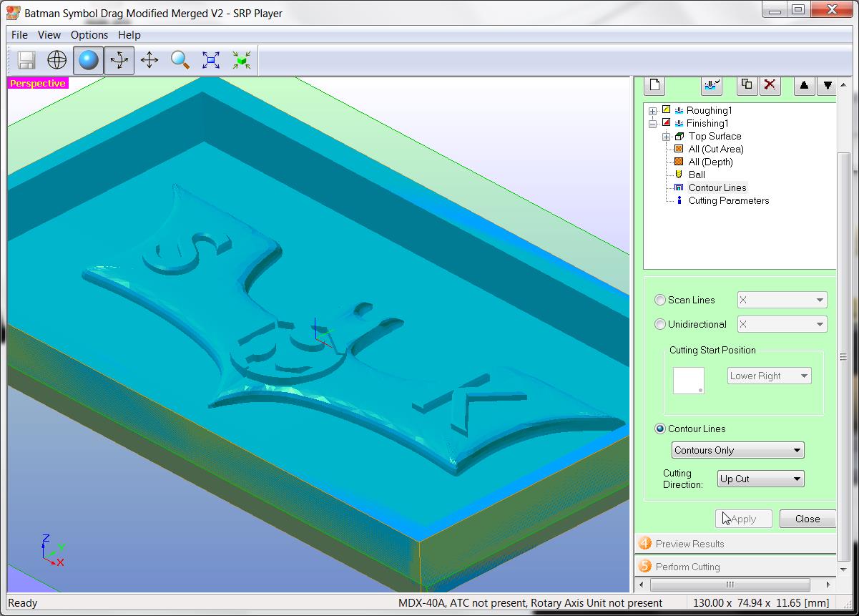
Task: Open the Lower Right start position dropdown
Action: tap(770, 376)
